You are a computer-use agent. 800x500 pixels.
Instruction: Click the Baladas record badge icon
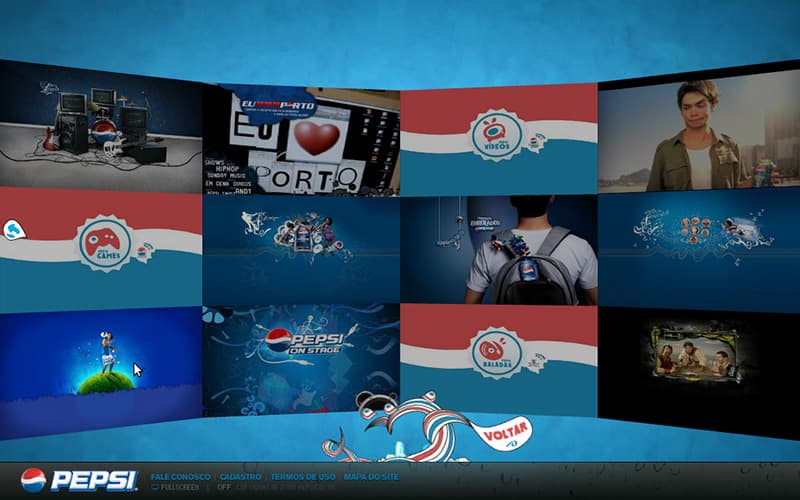[497, 353]
